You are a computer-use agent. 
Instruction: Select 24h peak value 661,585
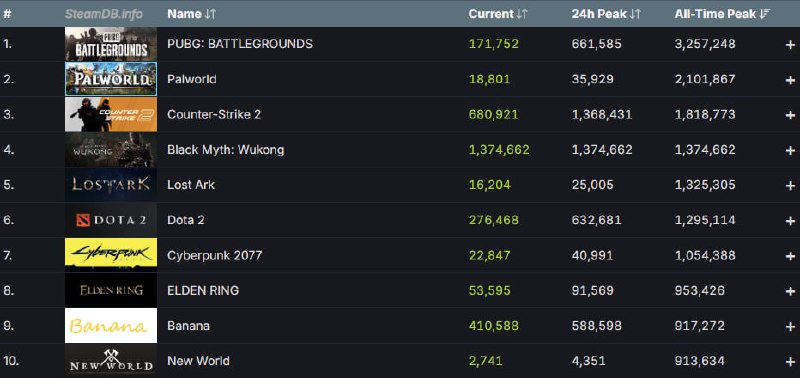(596, 44)
